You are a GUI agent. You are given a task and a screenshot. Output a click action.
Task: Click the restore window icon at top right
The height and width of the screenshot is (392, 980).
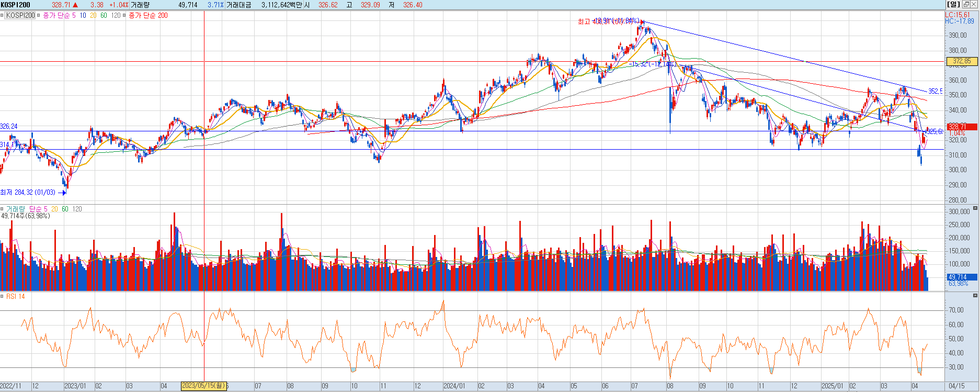coord(966,4)
